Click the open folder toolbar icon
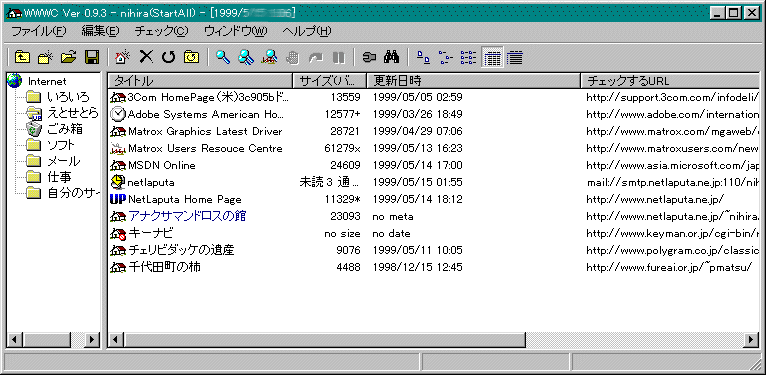The height and width of the screenshot is (375, 766). click(x=69, y=58)
